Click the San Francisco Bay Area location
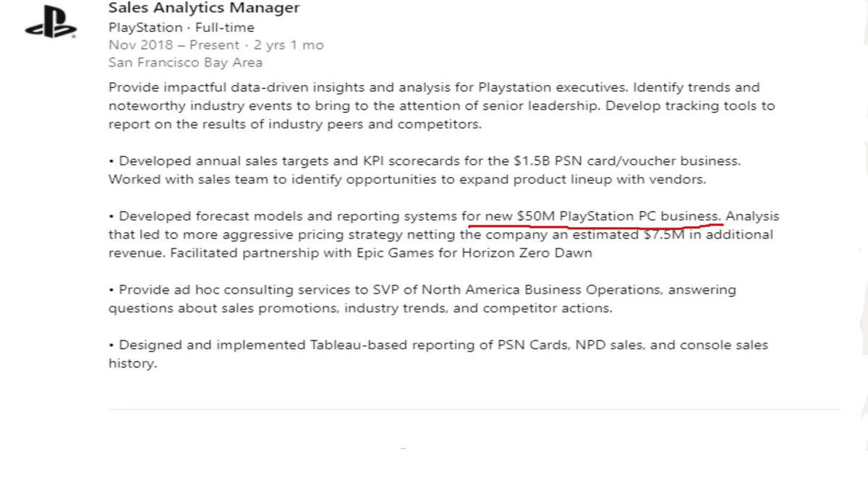This screenshot has width=868, height=488. point(185,62)
